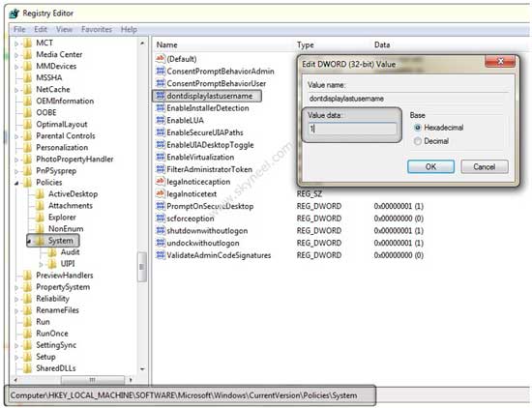The width and height of the screenshot is (532, 408).
Task: Click the EnableVirtualization DWORD icon
Action: 161,157
